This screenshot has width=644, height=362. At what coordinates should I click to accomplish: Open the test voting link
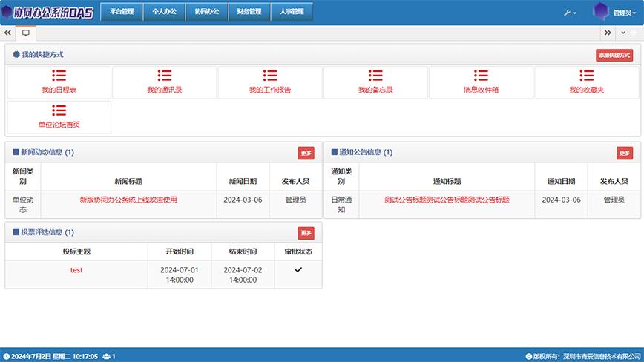point(76,270)
